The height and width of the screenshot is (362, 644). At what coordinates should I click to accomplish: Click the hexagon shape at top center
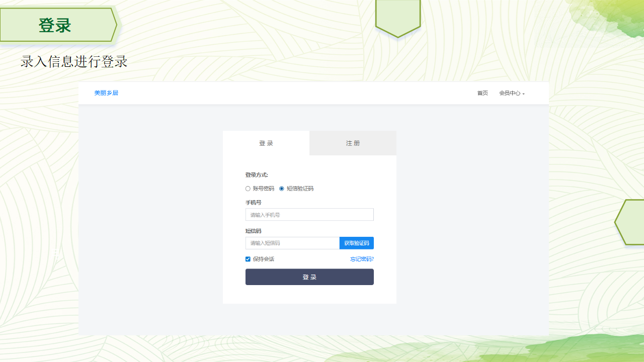[397, 16]
